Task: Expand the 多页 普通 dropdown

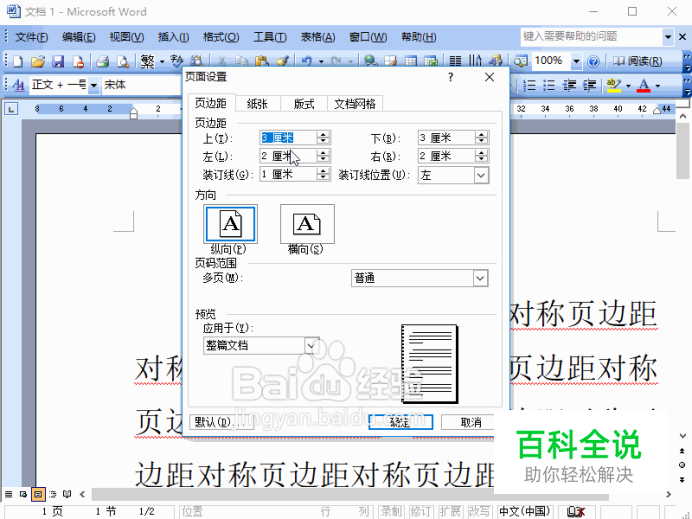Action: point(480,278)
